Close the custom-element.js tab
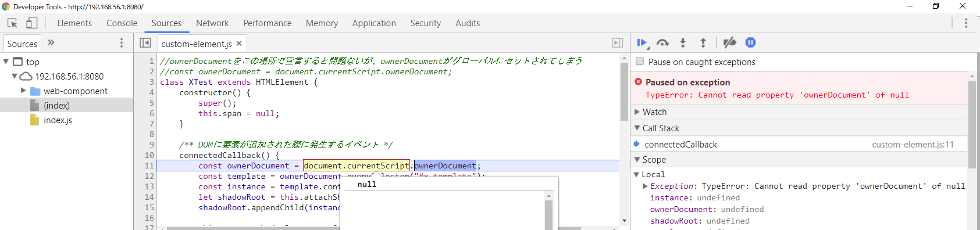This screenshot has width=980, height=230. click(x=239, y=44)
